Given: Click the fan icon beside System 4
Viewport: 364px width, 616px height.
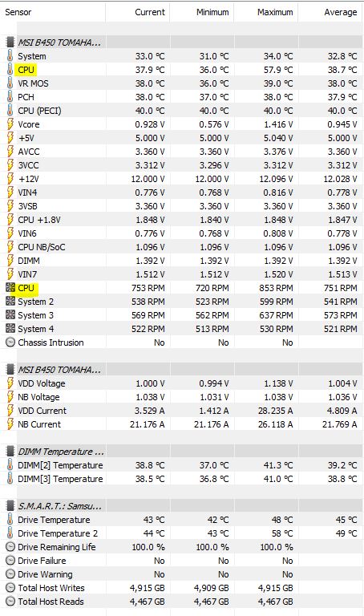Looking at the screenshot, I should coord(10,329).
